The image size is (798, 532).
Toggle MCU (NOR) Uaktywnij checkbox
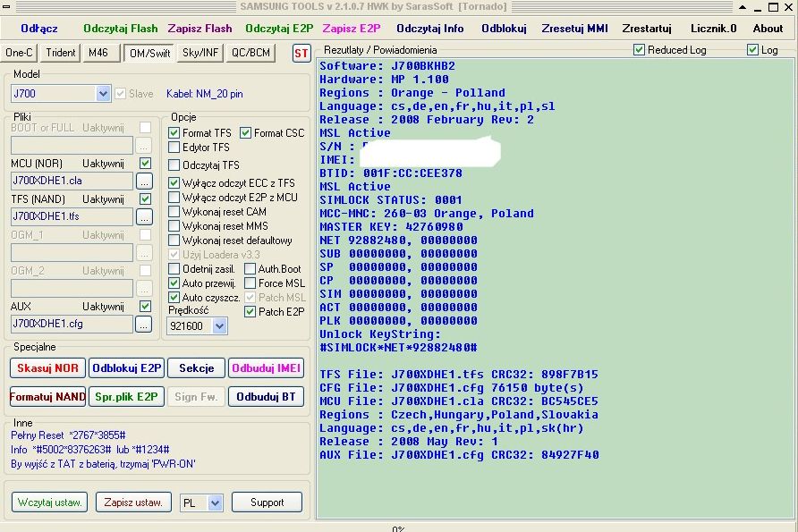tap(146, 164)
